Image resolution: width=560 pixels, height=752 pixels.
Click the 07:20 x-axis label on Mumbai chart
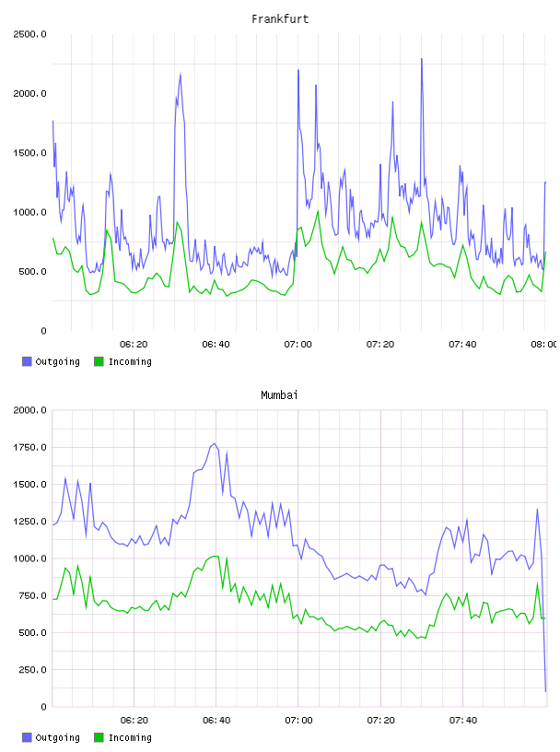tap(381, 721)
